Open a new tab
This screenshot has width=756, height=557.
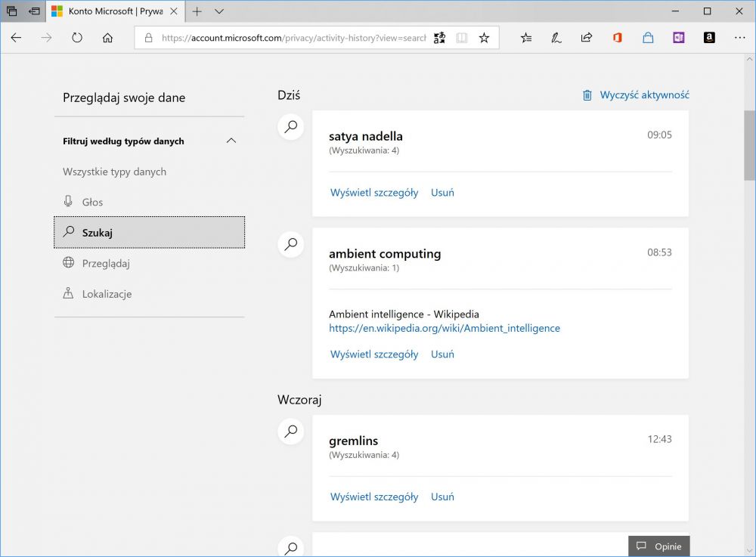[x=197, y=11]
